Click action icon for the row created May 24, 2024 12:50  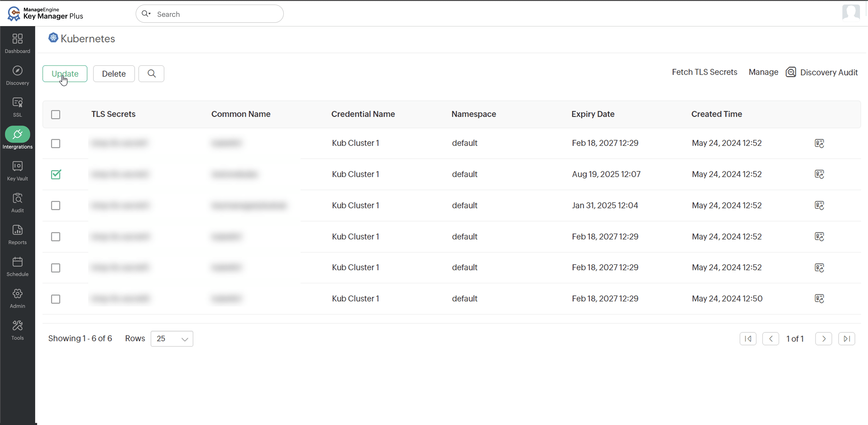pyautogui.click(x=819, y=299)
